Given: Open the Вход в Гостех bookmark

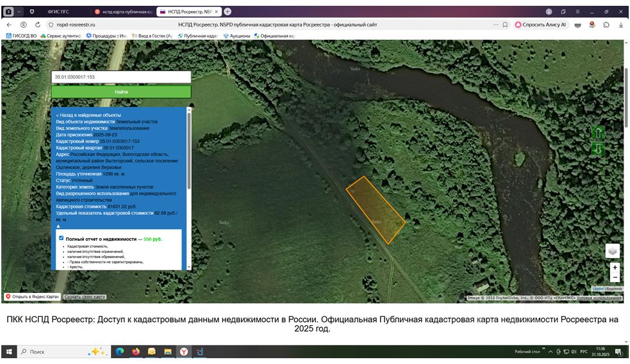Looking at the screenshot, I should 152,35.
